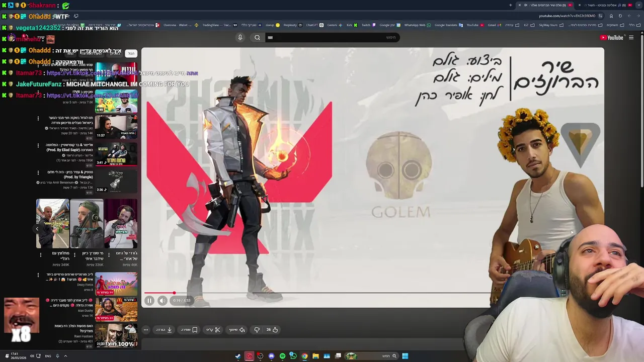Open WhatsApp from the taskbar

293,356
